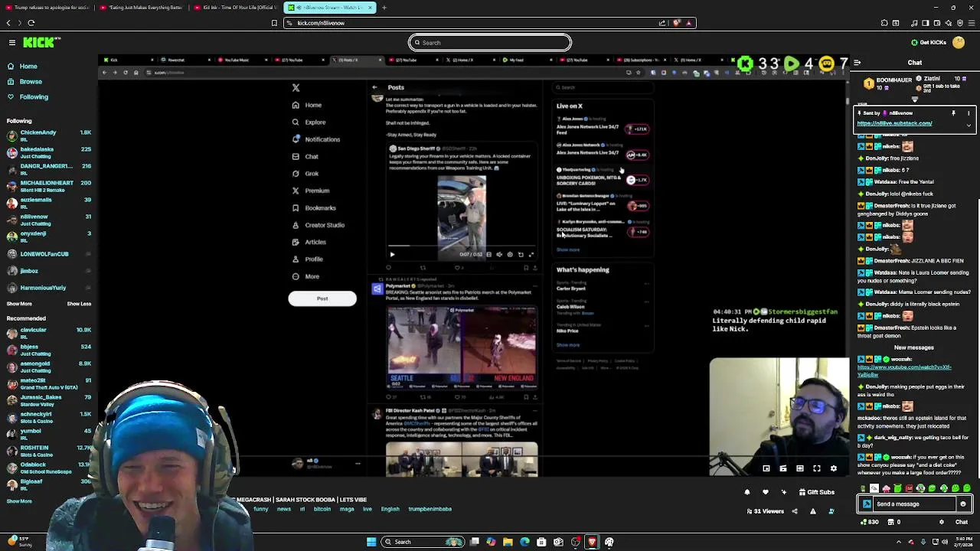Open the emote picker in chat
The image size is (980, 551).
coord(963,504)
